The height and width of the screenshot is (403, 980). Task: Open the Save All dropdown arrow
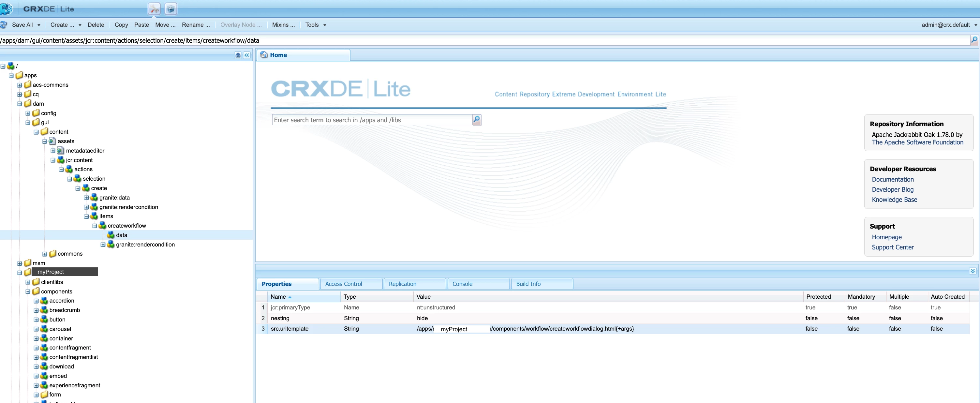click(x=39, y=25)
